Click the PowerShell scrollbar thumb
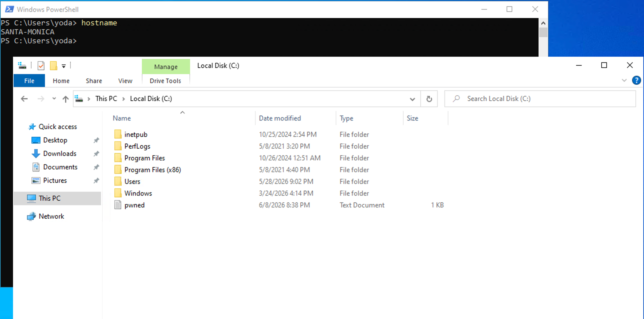Screen dimensions: 644x319 click(543, 32)
